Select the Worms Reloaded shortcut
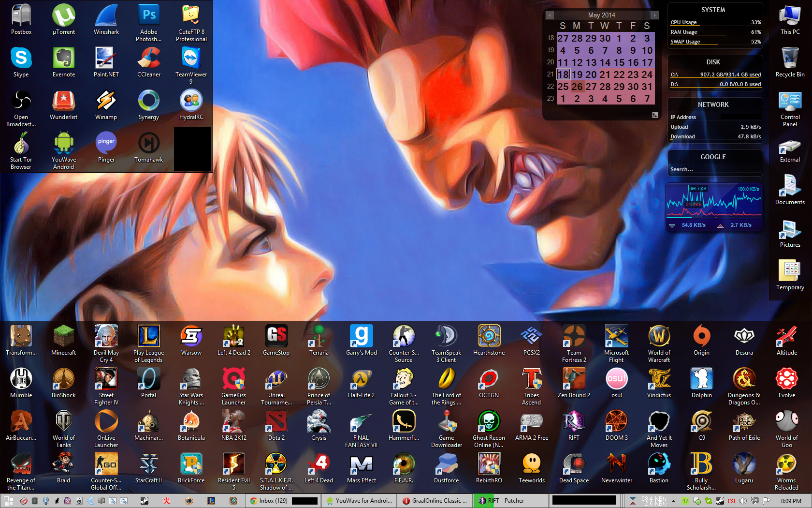This screenshot has width=812, height=508. (x=787, y=471)
